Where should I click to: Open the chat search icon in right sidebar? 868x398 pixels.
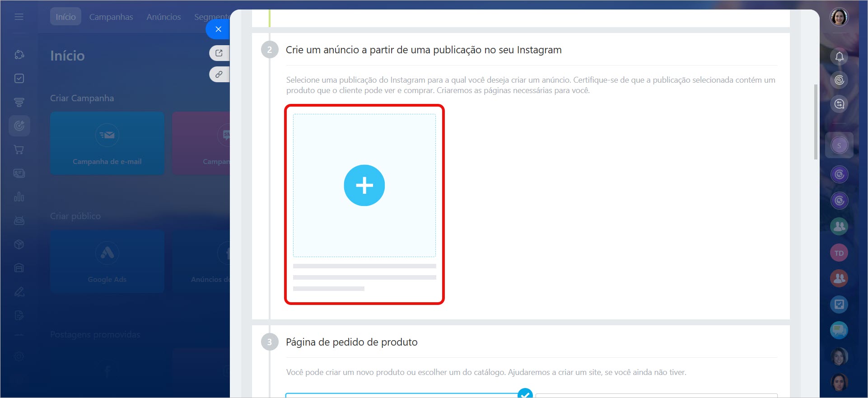tap(839, 104)
